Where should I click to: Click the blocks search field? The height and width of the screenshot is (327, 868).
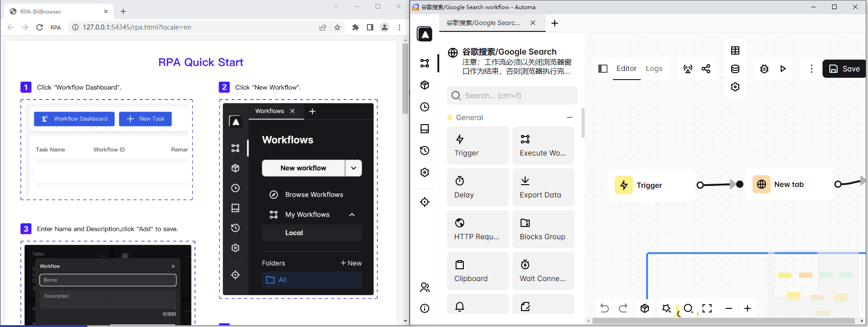[512, 96]
